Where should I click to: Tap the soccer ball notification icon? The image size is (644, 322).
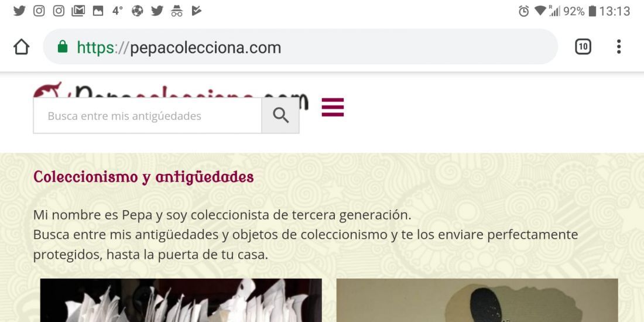138,11
